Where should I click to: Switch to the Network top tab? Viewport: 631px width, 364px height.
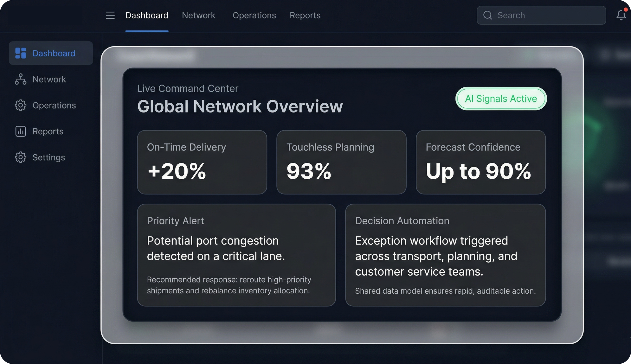[x=198, y=15]
